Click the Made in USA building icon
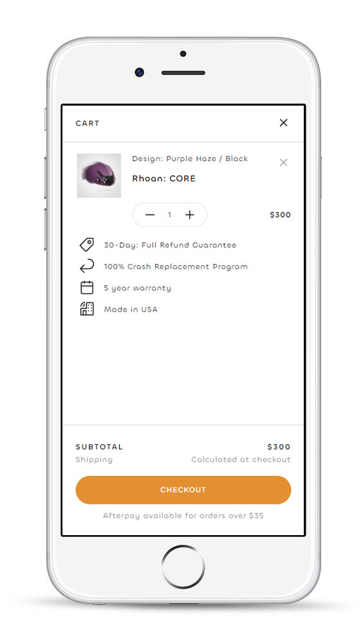Viewport: 363px width, 644px height. (x=87, y=309)
